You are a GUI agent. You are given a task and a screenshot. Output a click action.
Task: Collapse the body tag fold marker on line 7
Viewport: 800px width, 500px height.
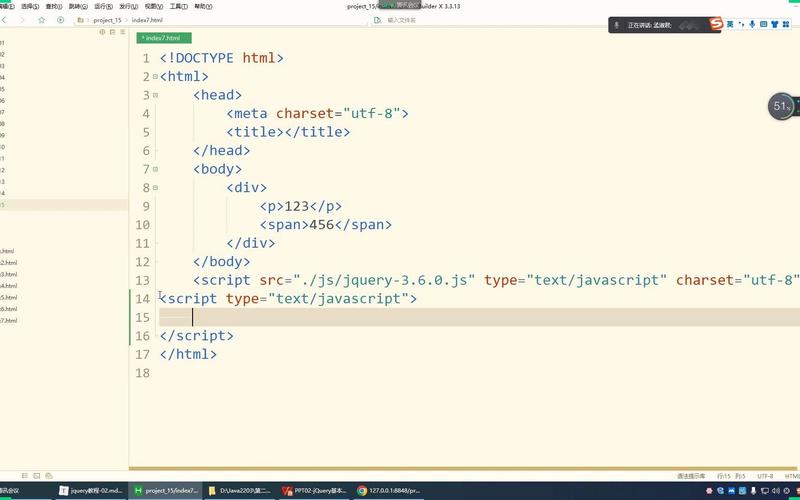point(155,169)
